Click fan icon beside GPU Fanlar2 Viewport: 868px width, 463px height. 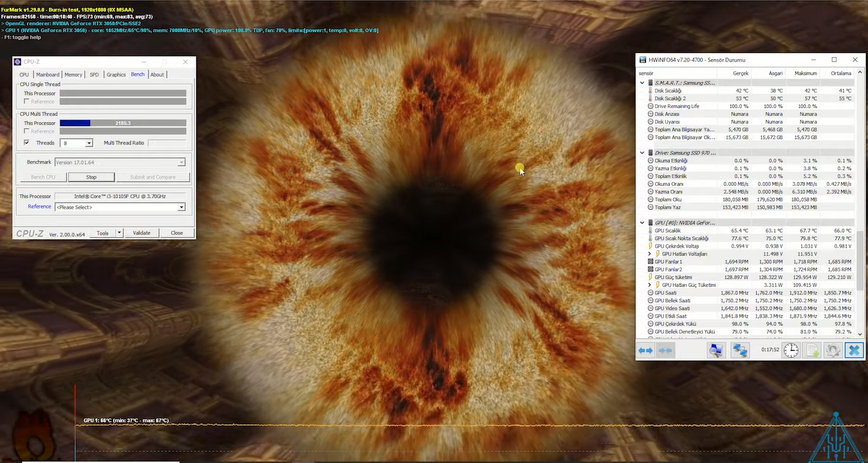[651, 269]
